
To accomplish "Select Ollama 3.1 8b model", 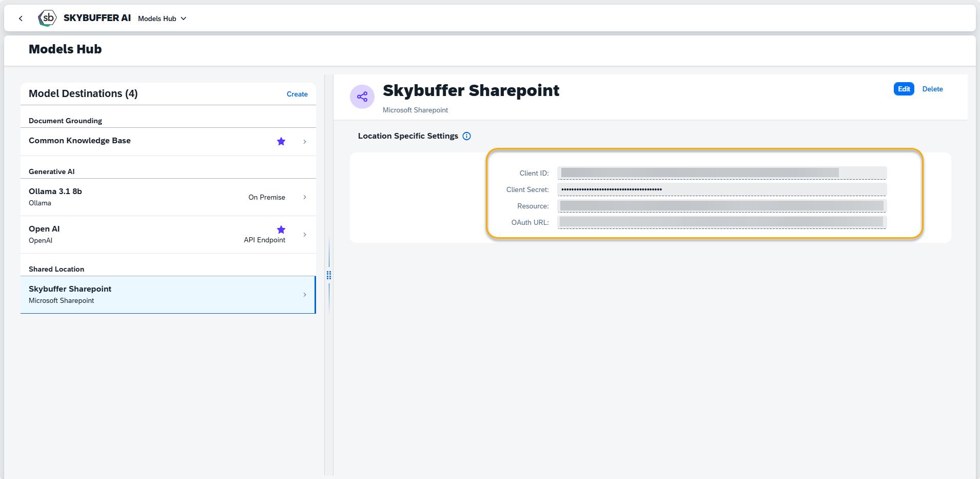I will point(168,197).
